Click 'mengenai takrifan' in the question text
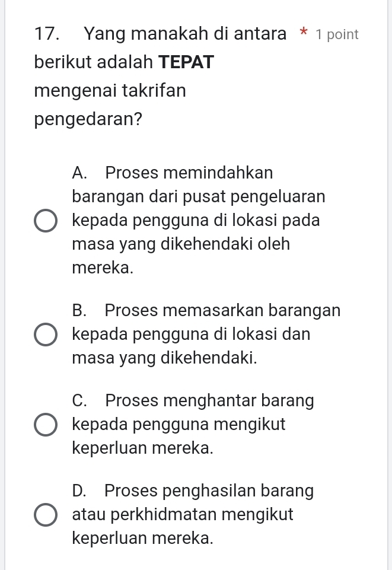The width and height of the screenshot is (392, 570). click(110, 91)
